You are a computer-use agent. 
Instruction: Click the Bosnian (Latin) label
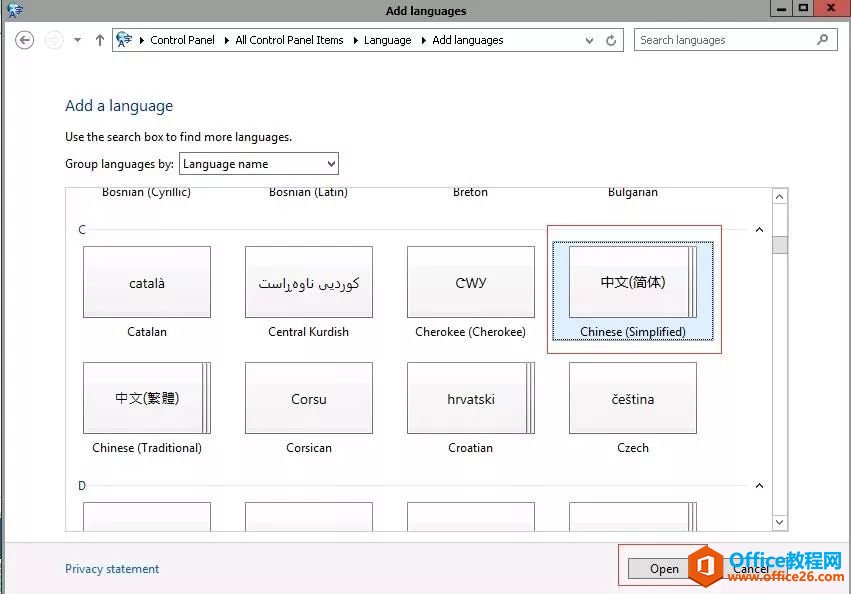click(308, 192)
